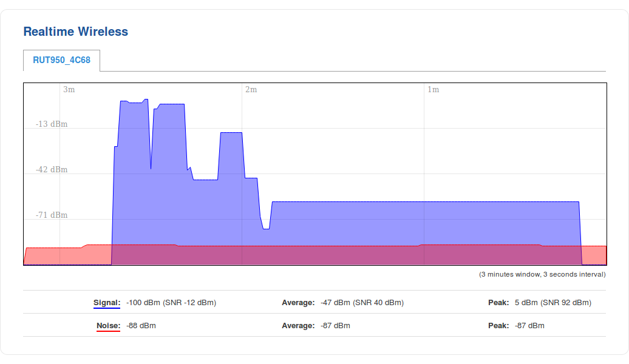
Task: Click the 1m time marker on graph
Action: tap(433, 90)
